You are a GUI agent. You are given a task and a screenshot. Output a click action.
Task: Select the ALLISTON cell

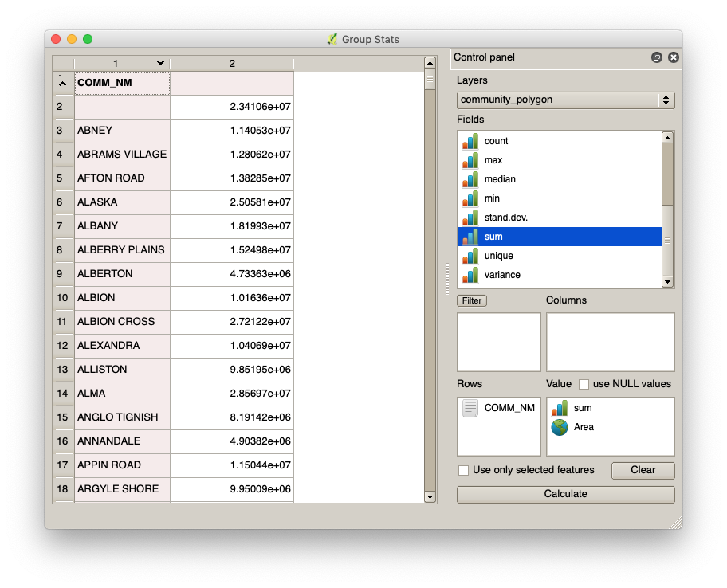click(x=123, y=370)
